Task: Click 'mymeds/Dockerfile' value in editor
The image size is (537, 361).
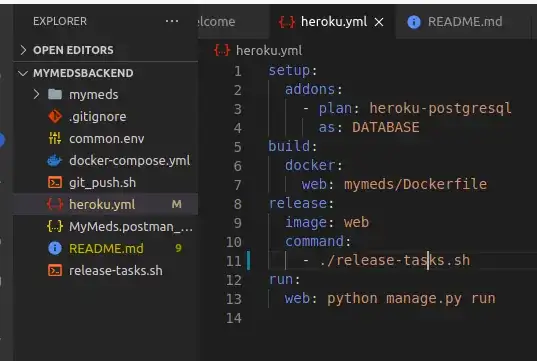Action: point(415,185)
